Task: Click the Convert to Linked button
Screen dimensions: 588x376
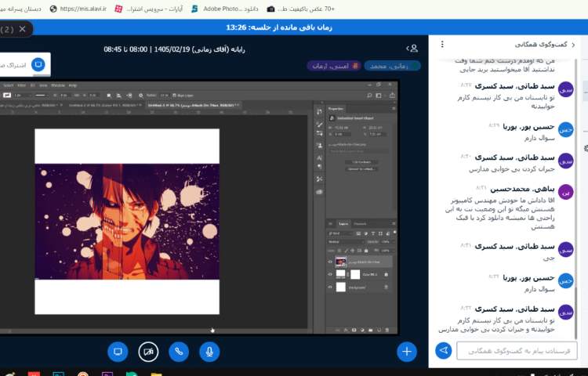Action: 361,169
